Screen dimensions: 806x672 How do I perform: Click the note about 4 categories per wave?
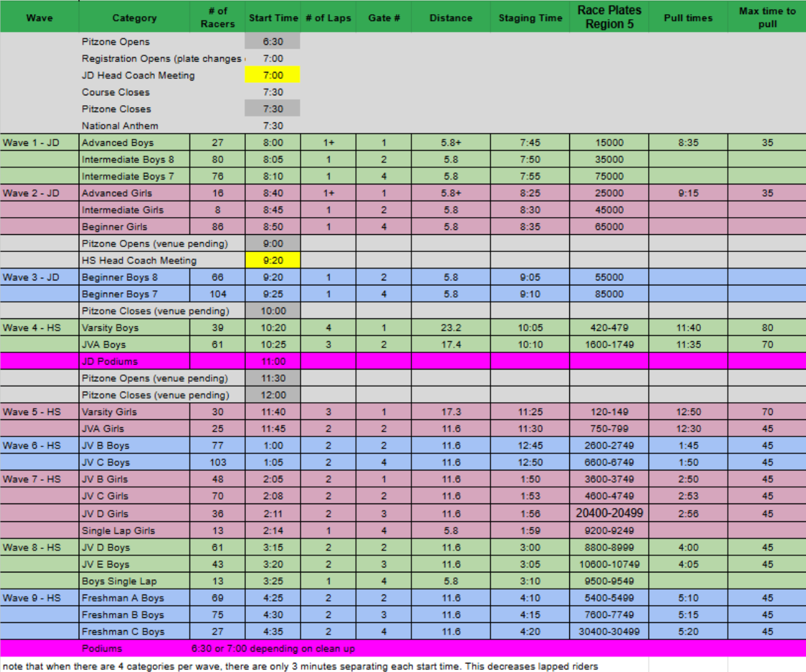(x=300, y=666)
